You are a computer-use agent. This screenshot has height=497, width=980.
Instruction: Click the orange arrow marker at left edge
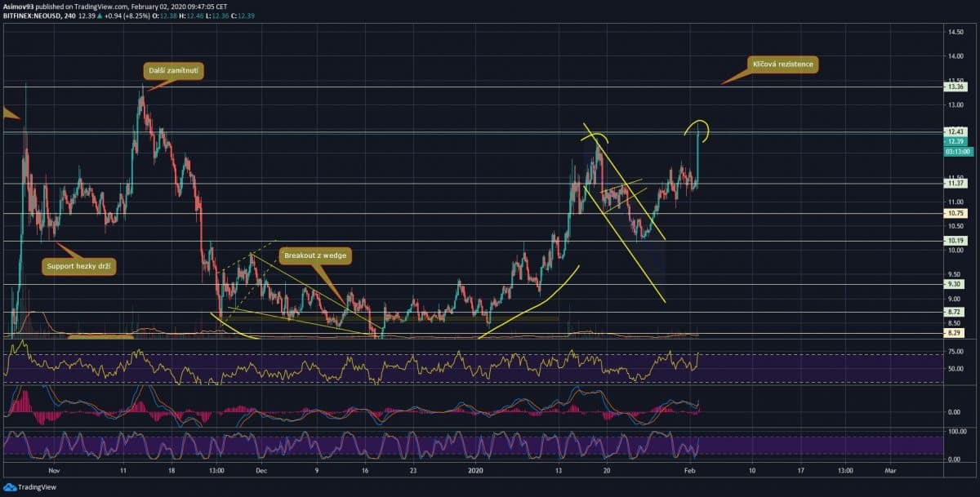coord(11,114)
